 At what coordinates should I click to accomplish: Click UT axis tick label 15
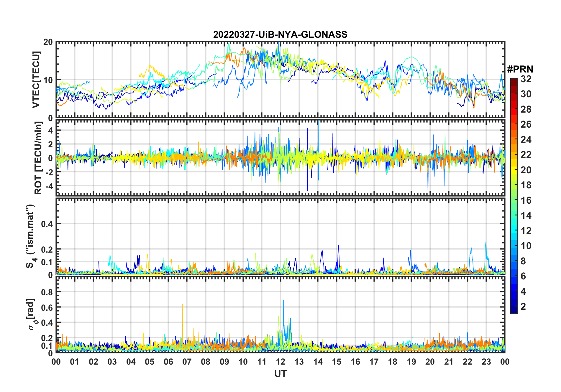point(337,362)
